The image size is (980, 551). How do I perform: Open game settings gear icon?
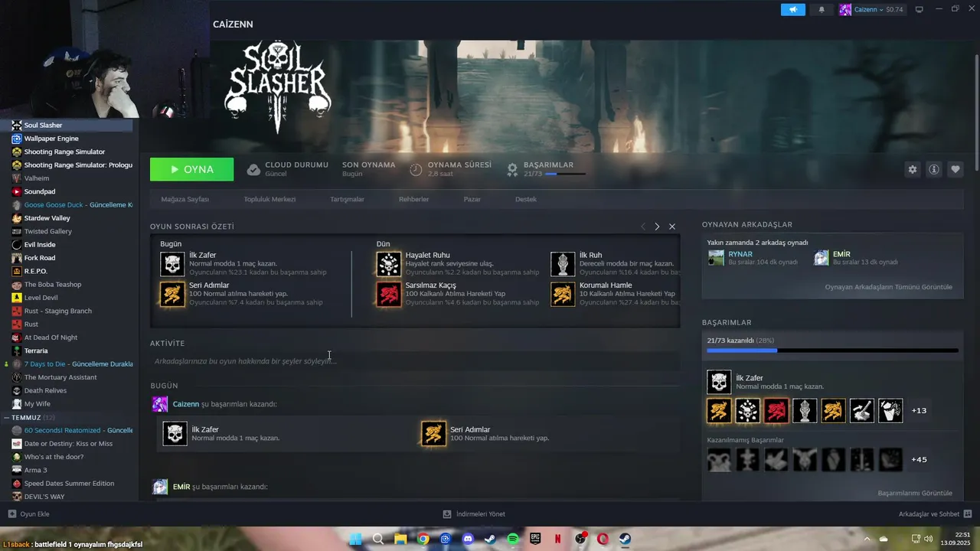click(912, 170)
